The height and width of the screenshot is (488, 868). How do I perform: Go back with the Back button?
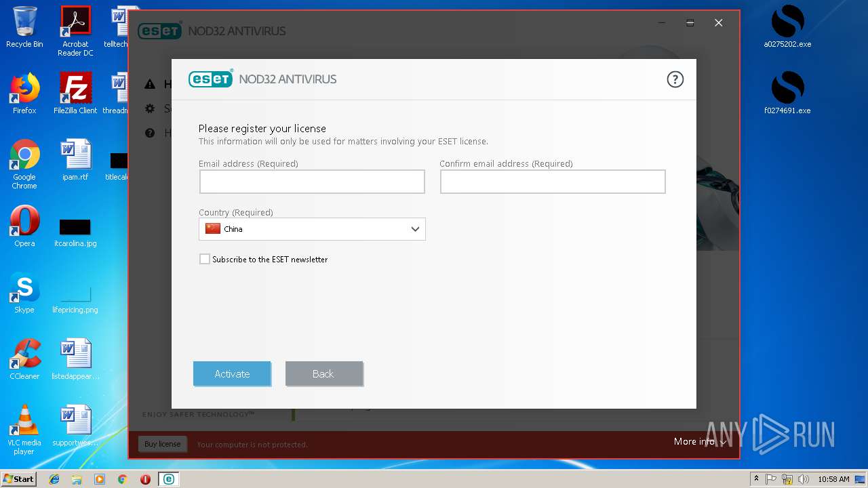[x=323, y=373]
